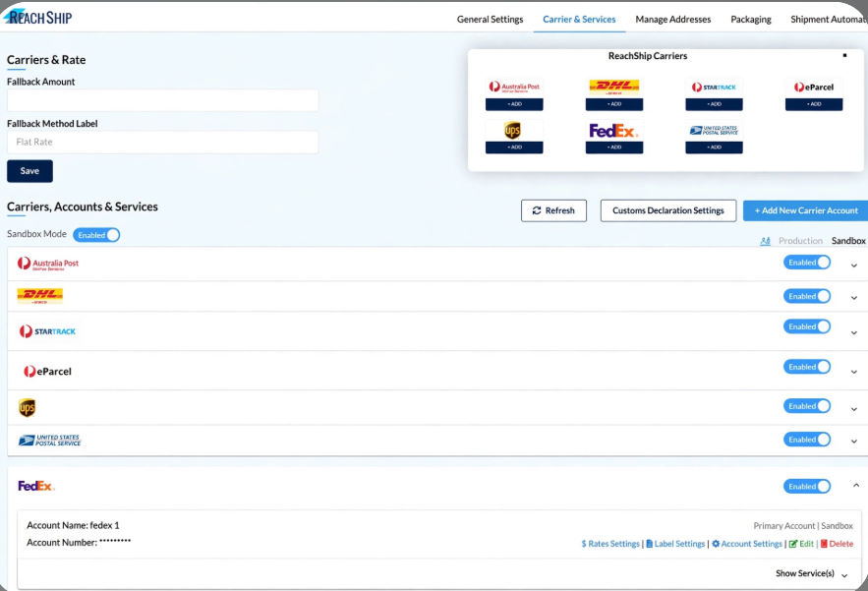Click DHL logo in ReachShip Carriers panel

point(614,87)
